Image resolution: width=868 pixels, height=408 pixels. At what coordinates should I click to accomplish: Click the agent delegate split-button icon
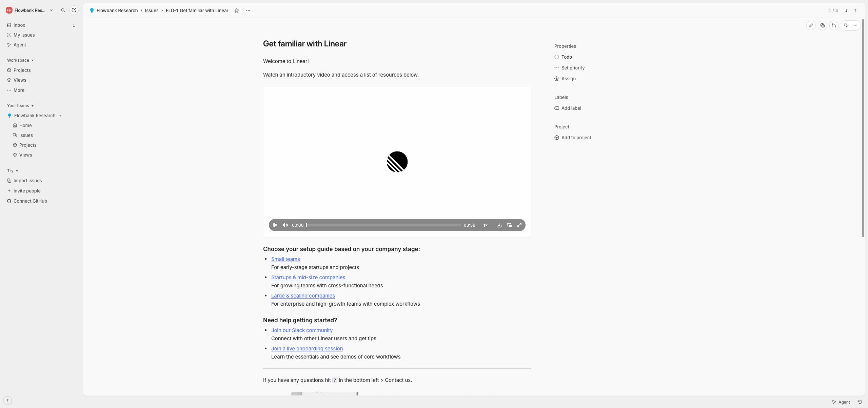pos(846,25)
